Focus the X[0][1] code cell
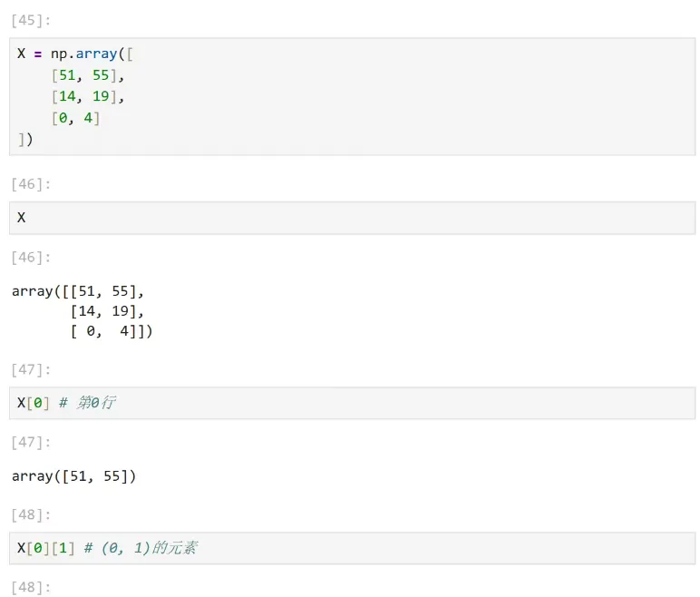Screen dimensions: 700x597 (x=352, y=548)
